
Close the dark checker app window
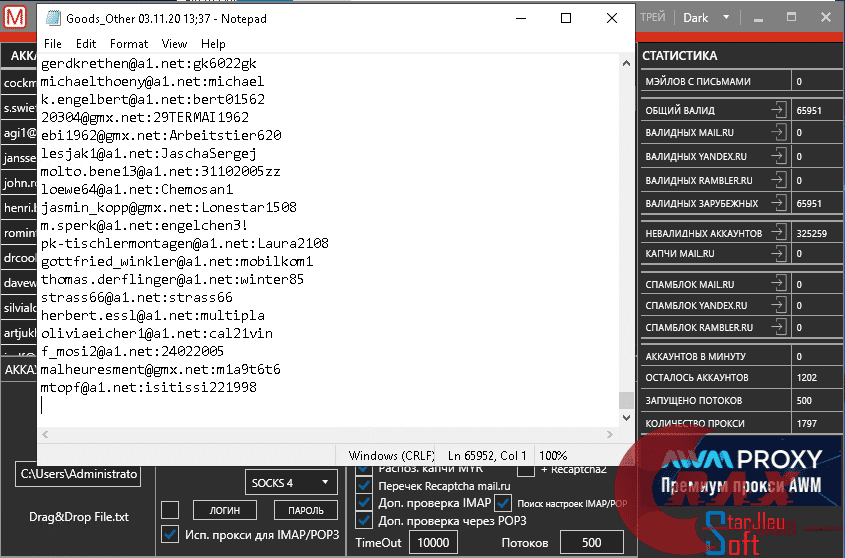pos(826,17)
